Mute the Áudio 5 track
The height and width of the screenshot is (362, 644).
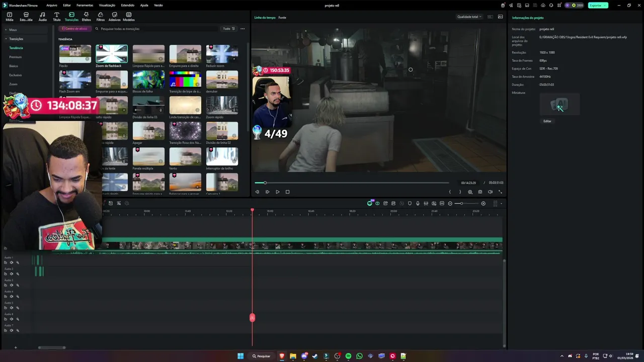(12, 308)
